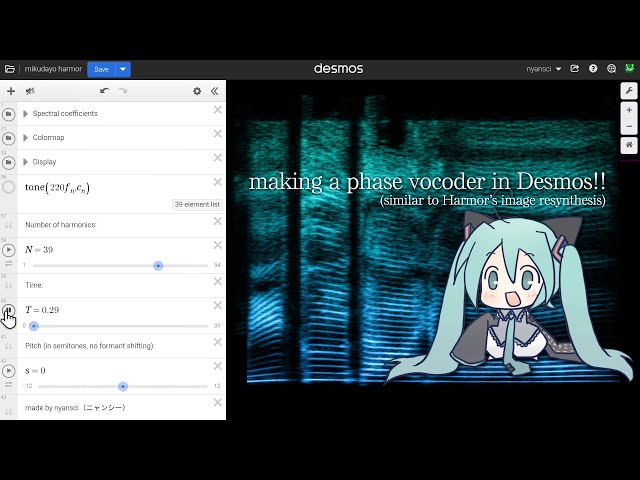
Task: Open the help question mark icon
Action: [x=593, y=69]
